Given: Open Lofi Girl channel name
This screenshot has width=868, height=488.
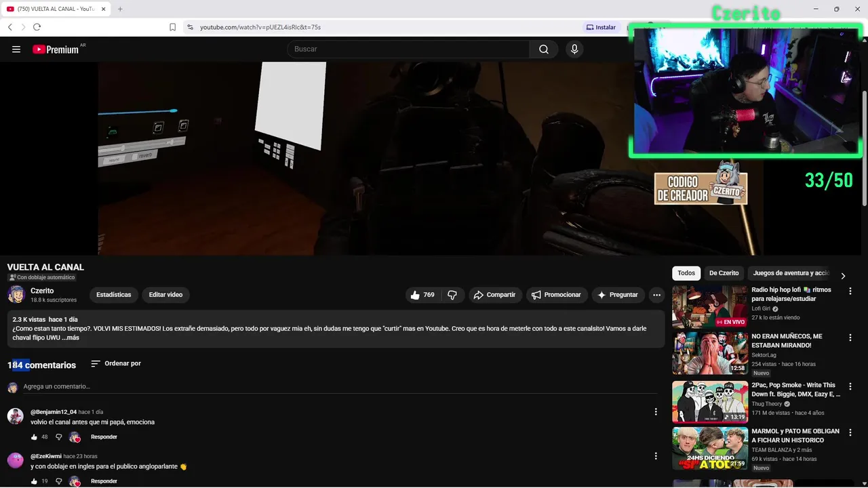Looking at the screenshot, I should coord(761,308).
